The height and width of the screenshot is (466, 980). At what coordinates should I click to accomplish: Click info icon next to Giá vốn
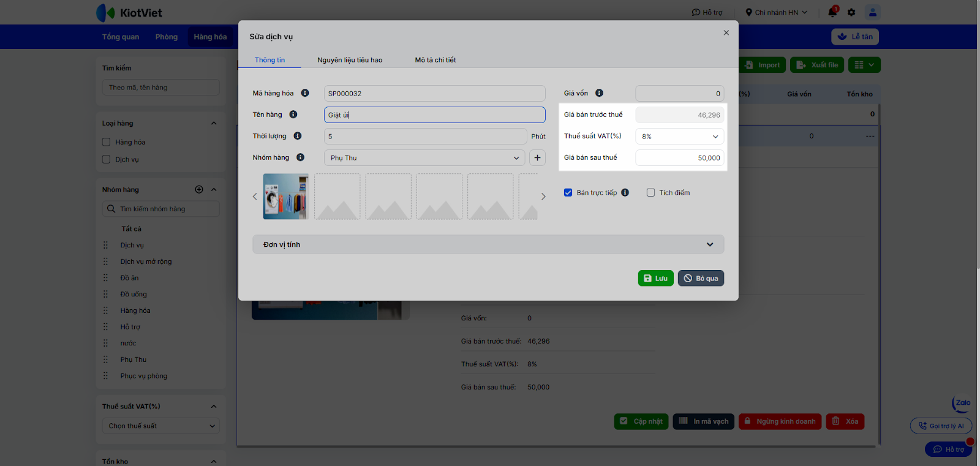click(x=599, y=93)
